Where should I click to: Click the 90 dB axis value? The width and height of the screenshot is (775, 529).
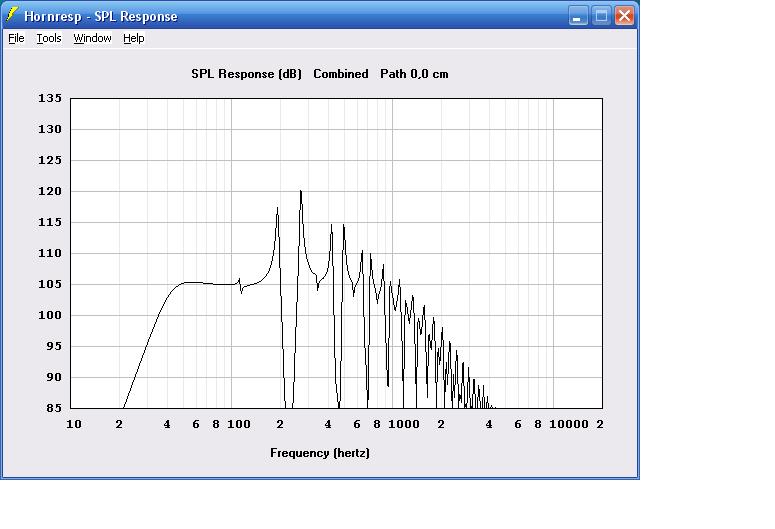pyautogui.click(x=54, y=377)
